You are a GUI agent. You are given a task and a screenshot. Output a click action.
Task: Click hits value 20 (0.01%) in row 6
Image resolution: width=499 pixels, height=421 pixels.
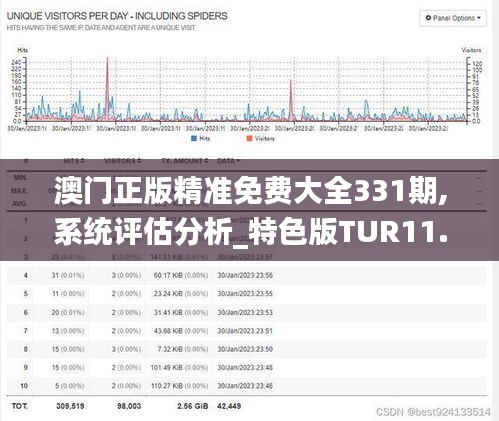(68, 312)
